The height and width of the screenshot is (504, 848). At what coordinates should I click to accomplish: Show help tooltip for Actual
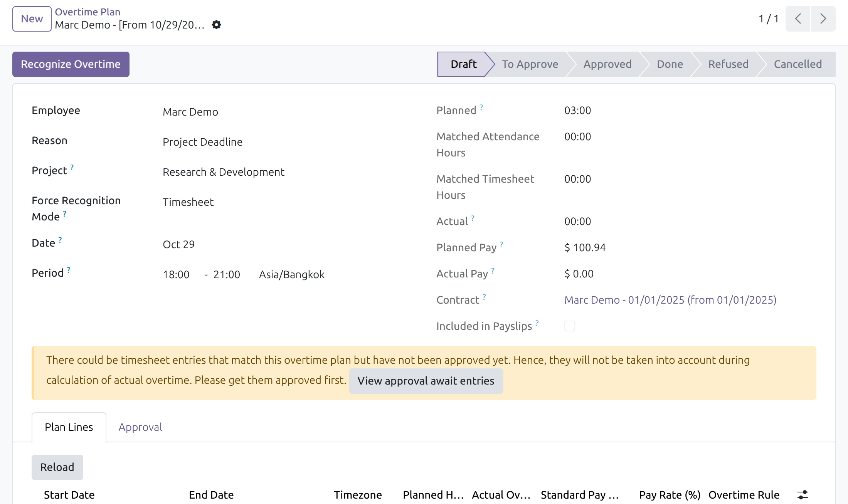(473, 218)
